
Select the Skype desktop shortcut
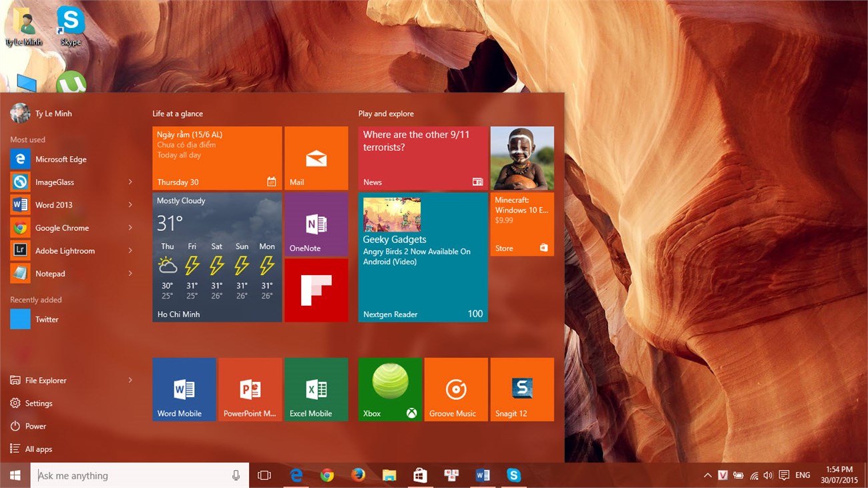70,26
